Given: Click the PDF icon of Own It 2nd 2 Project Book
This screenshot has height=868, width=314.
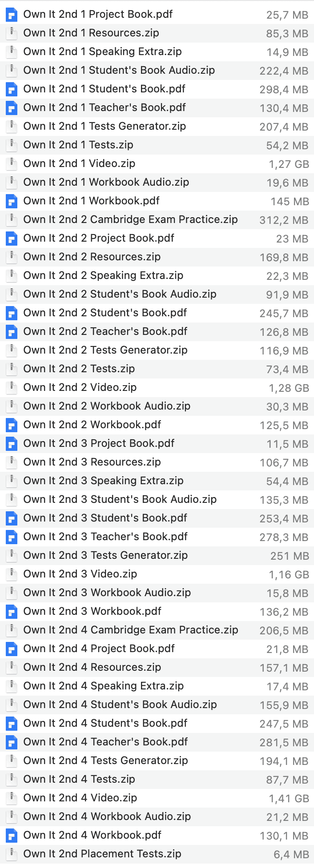Looking at the screenshot, I should [11, 239].
